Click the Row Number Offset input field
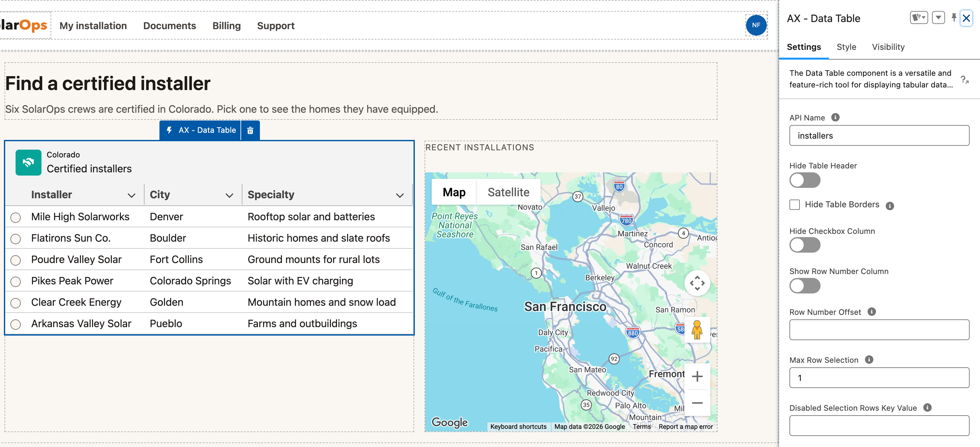The height and width of the screenshot is (447, 980). [879, 329]
